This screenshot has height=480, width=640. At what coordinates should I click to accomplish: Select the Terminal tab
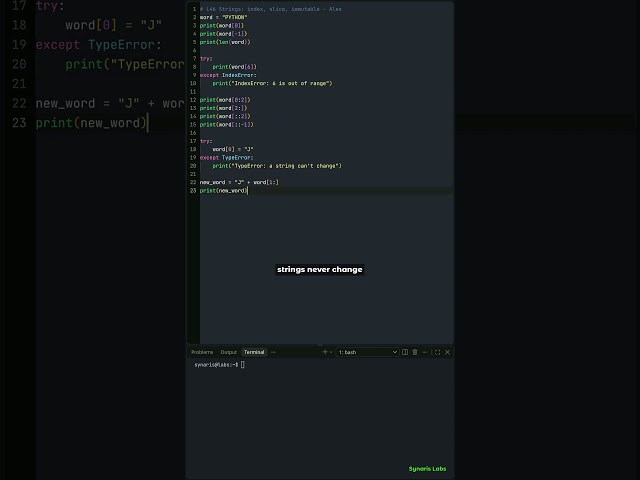pyautogui.click(x=254, y=352)
